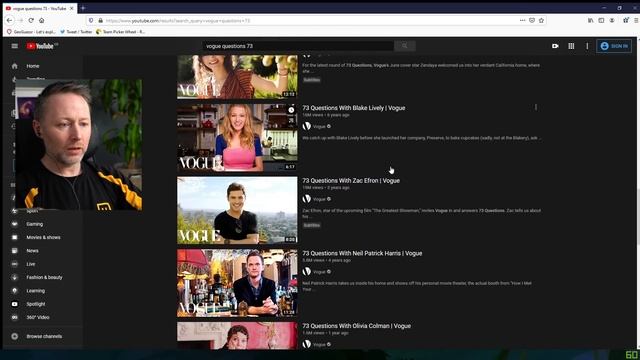Open a new browser tab with plus
This screenshot has height=360, width=640.
coord(83,8)
